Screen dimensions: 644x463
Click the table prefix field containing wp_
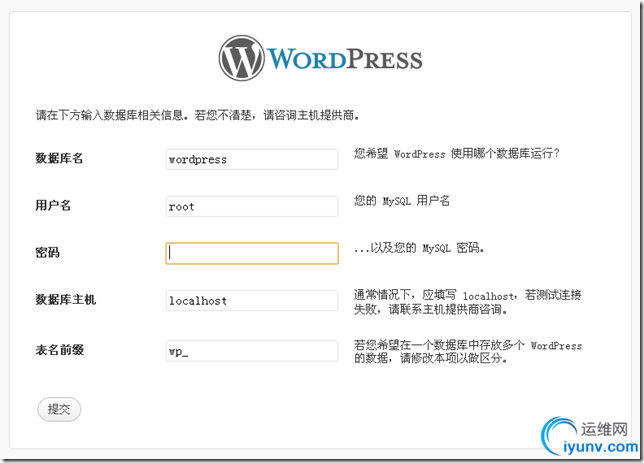click(252, 351)
